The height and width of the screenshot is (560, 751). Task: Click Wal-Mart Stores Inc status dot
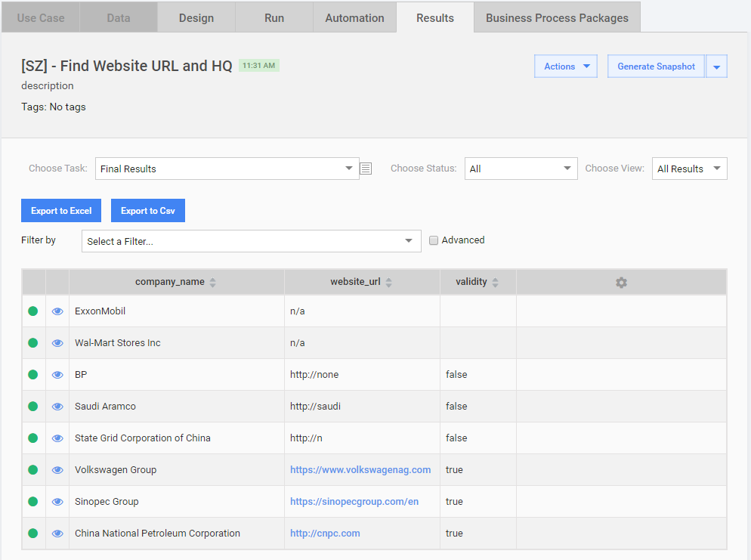pyautogui.click(x=33, y=342)
